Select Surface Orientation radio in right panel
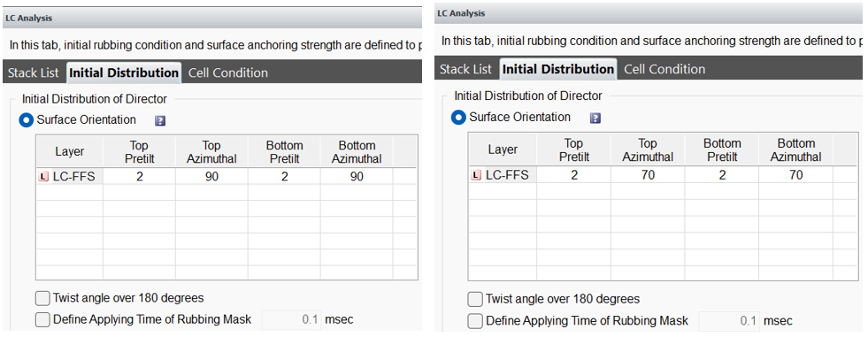Screen dimensions: 868x337 point(459,118)
